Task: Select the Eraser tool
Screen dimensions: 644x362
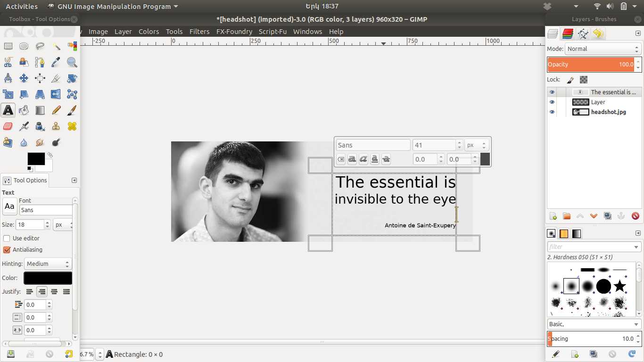Action: pos(8,126)
